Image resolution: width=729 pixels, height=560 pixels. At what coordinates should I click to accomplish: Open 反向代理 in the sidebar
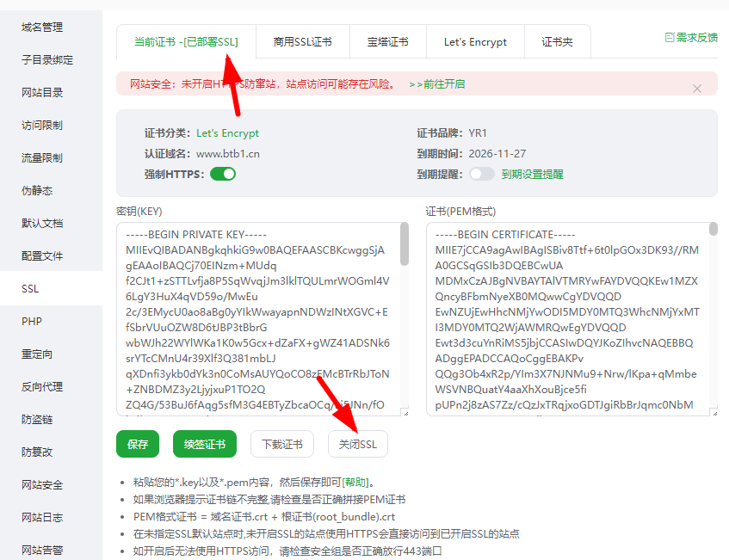coord(42,386)
